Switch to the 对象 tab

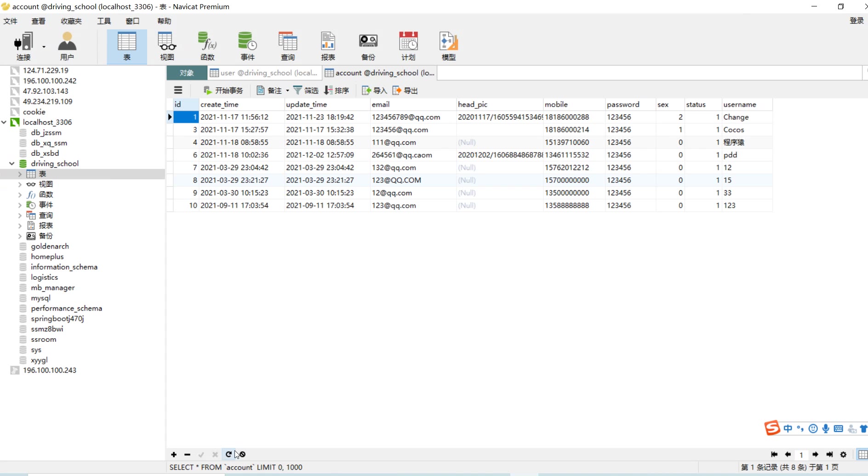pos(187,73)
